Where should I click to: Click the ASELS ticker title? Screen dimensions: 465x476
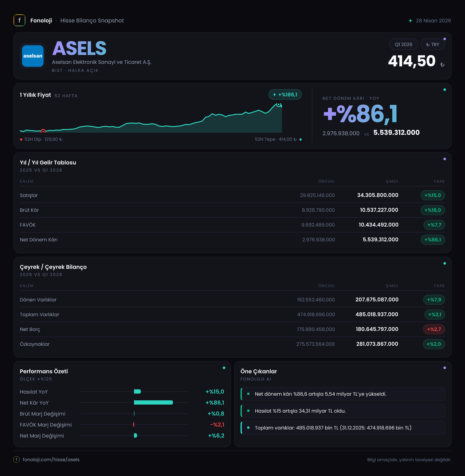pyautogui.click(x=79, y=48)
